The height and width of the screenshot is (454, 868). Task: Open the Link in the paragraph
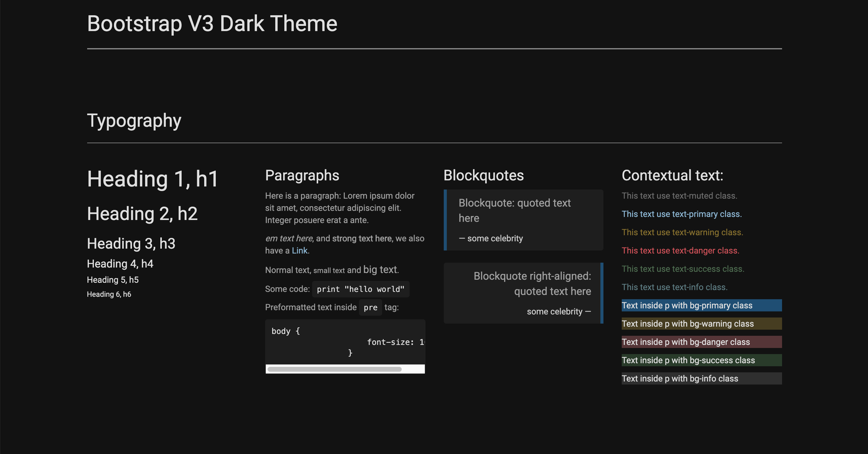pos(300,250)
